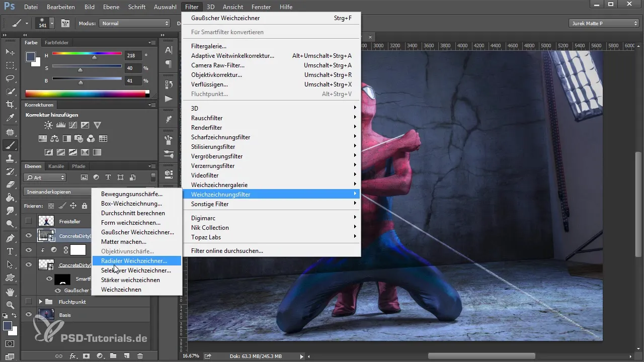Delete layer with trash icon

[x=140, y=355]
